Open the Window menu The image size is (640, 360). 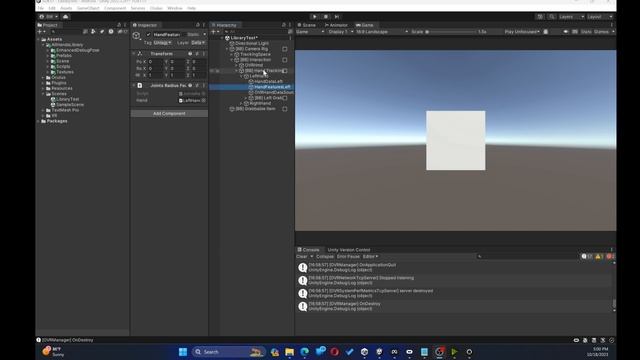[175, 8]
